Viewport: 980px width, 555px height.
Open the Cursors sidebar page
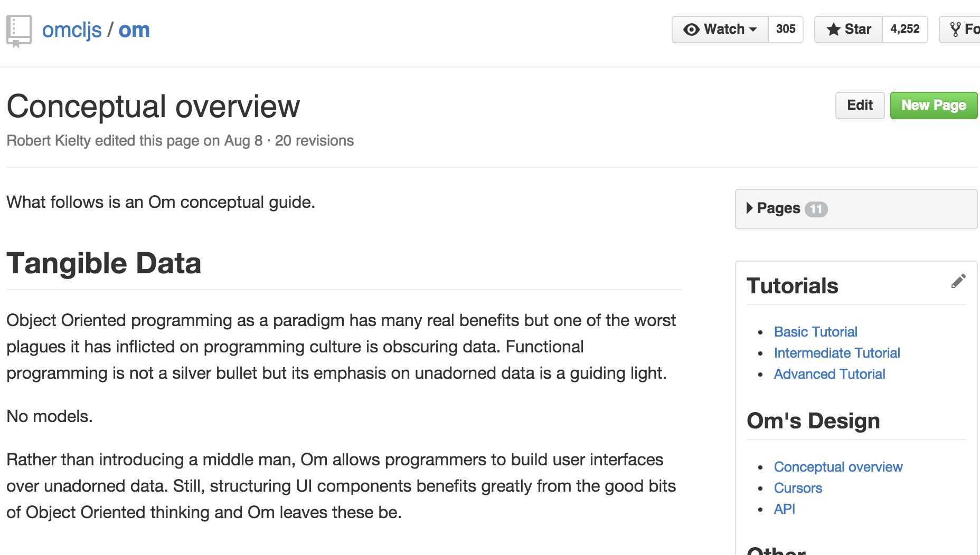(x=798, y=488)
